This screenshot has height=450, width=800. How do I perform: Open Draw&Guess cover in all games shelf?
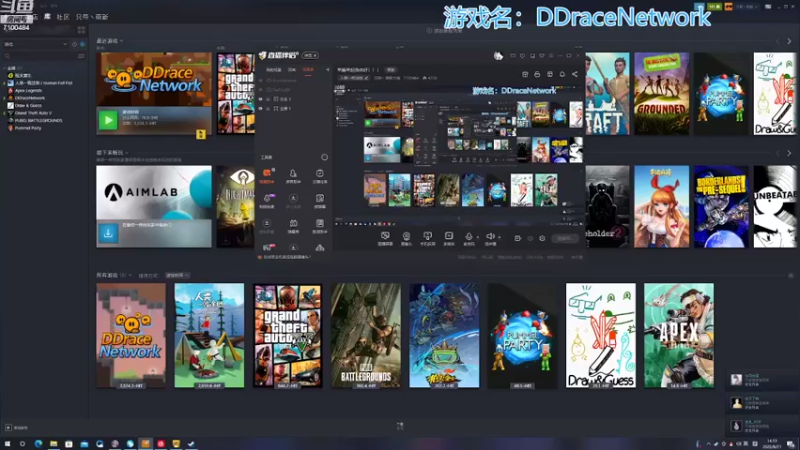pyautogui.click(x=601, y=336)
